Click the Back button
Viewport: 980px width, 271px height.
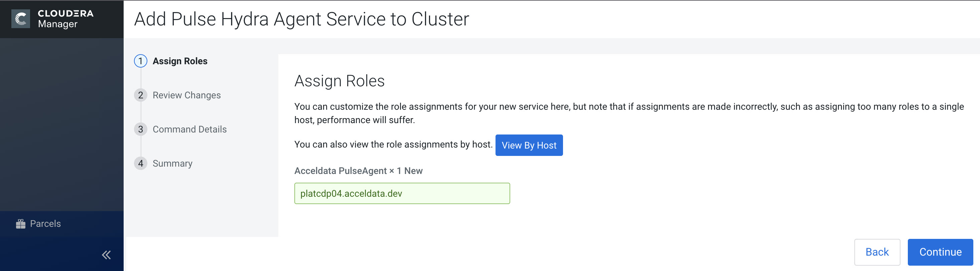pyautogui.click(x=877, y=252)
